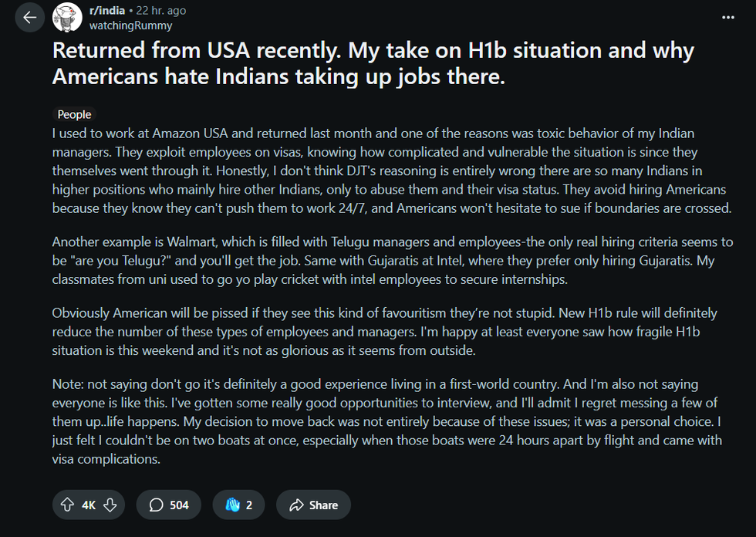Click the Share arrow icon
The image size is (756, 537).
(x=295, y=505)
